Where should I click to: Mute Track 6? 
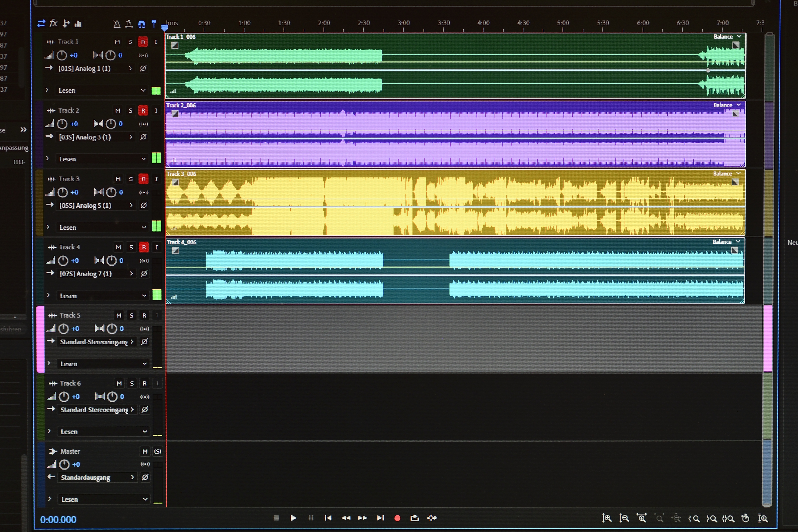tap(119, 384)
